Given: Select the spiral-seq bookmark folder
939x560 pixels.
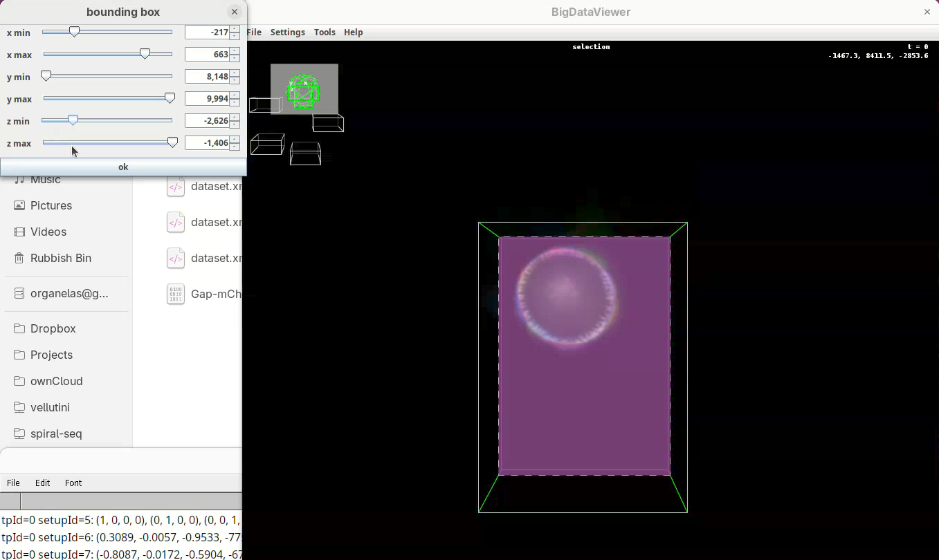Looking at the screenshot, I should pyautogui.click(x=55, y=433).
